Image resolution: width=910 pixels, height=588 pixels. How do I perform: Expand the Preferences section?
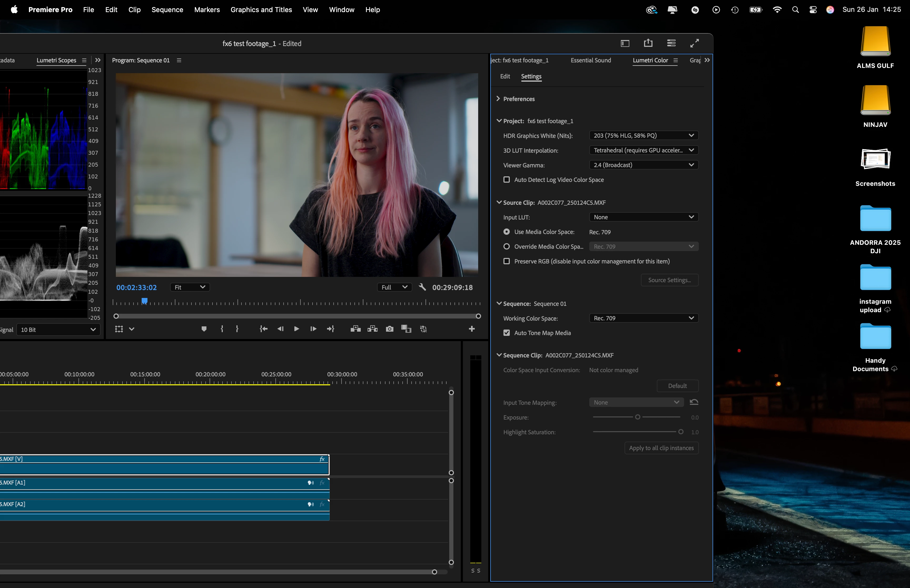tap(498, 99)
